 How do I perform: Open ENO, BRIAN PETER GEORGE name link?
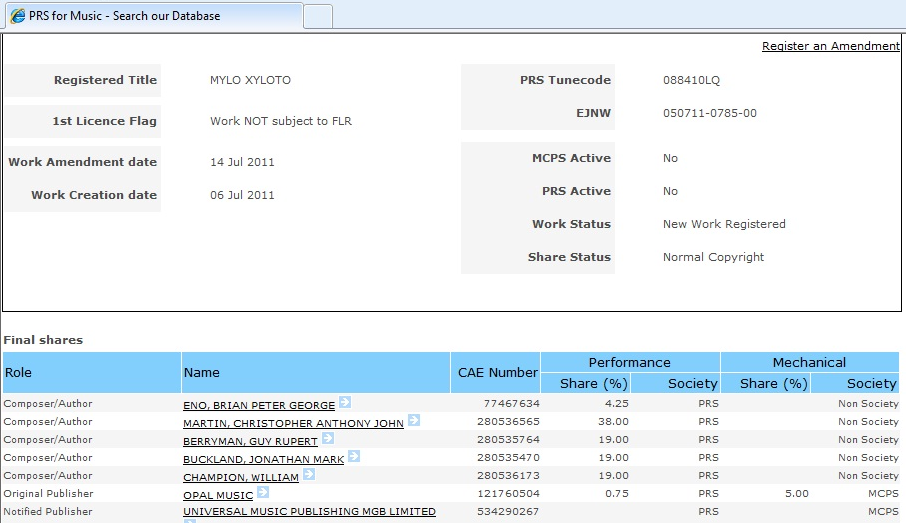259,405
